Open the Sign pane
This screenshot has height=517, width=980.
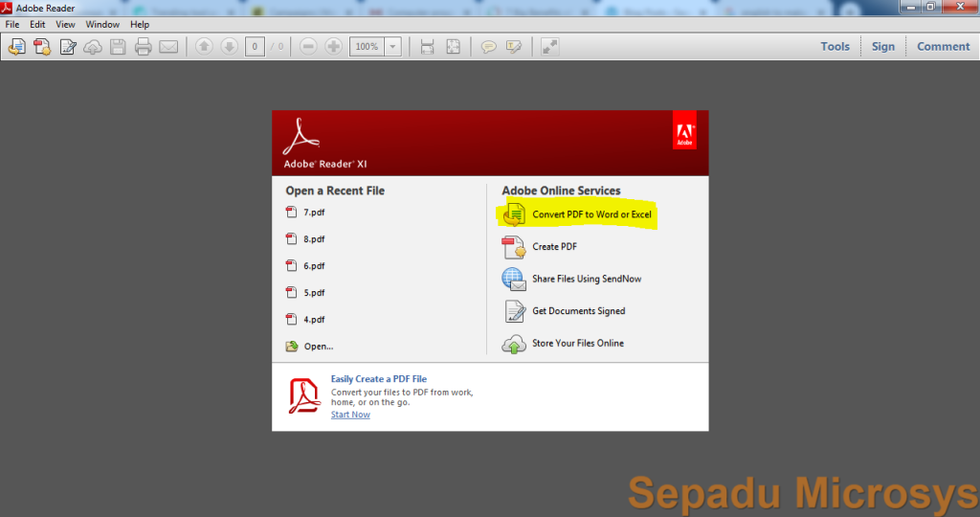[883, 46]
